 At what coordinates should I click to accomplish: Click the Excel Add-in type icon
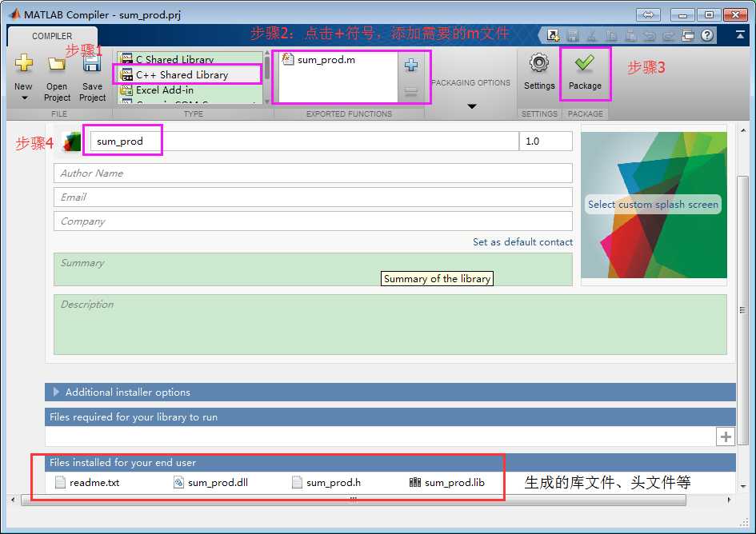tap(126, 90)
